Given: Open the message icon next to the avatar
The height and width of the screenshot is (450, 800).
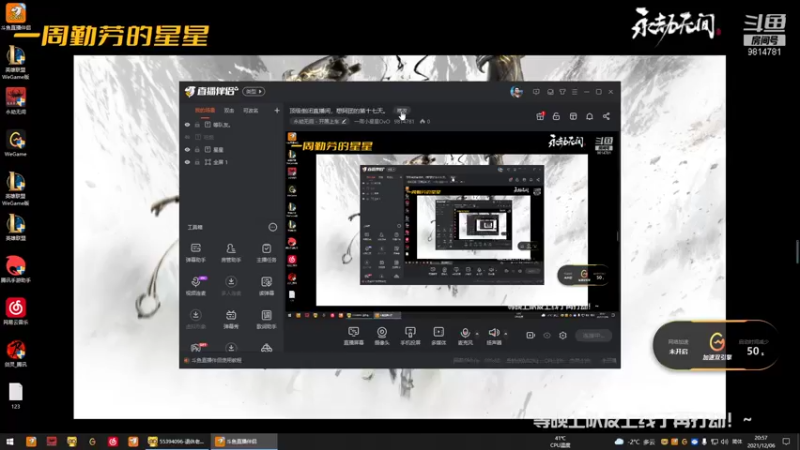Looking at the screenshot, I should tap(536, 92).
